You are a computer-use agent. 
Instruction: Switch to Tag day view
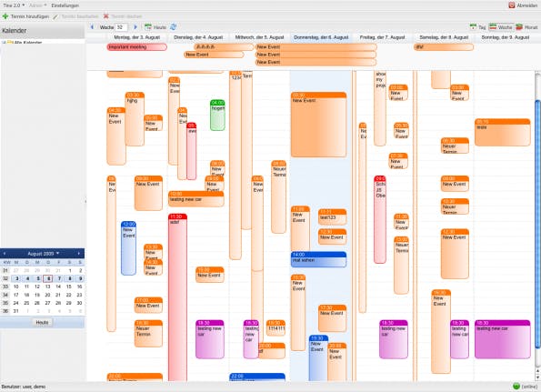[x=478, y=27]
